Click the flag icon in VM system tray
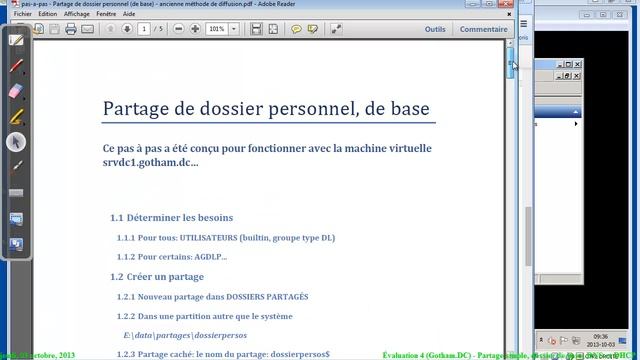The height and width of the screenshot is (360, 640). pos(564,340)
